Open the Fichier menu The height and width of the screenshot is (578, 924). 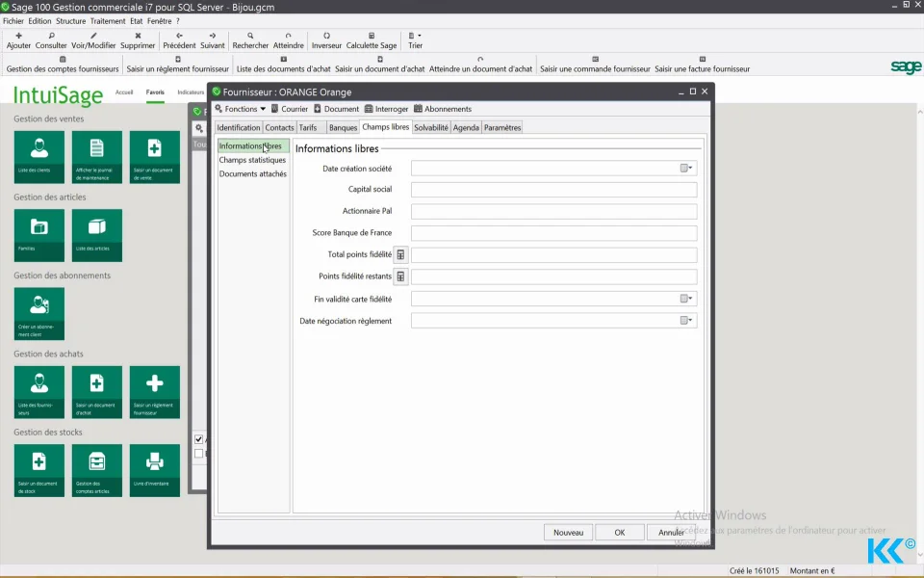point(13,20)
